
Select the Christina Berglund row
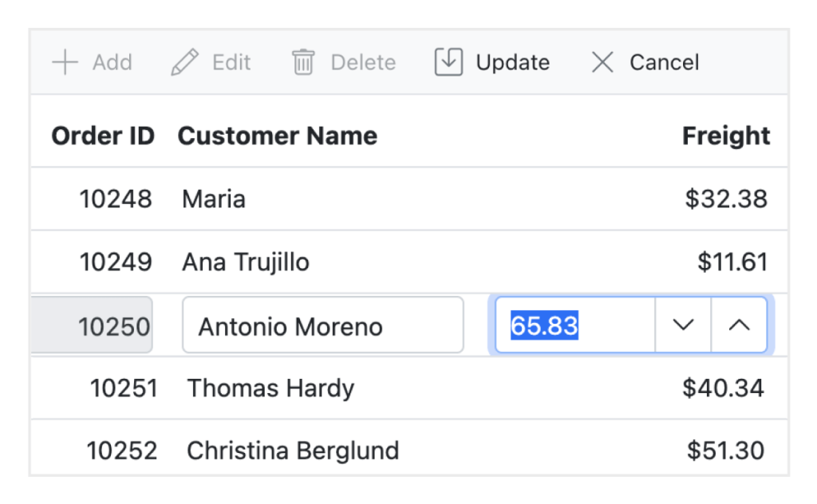pyautogui.click(x=293, y=451)
